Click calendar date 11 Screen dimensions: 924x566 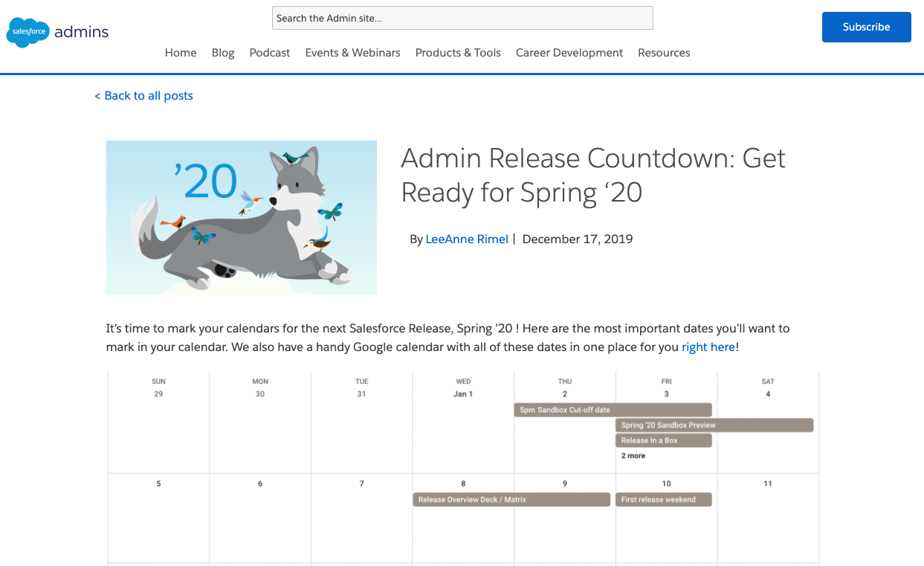(x=768, y=483)
